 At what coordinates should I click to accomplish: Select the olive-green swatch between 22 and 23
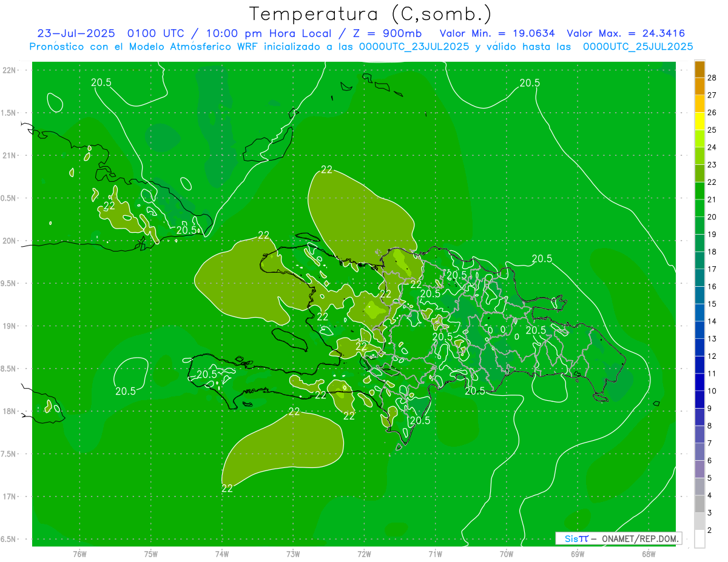(x=699, y=173)
